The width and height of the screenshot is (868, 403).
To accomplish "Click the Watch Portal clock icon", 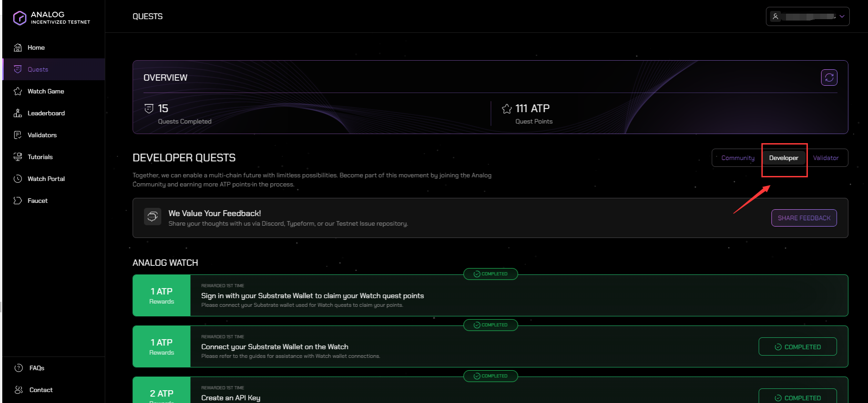I will tap(18, 179).
